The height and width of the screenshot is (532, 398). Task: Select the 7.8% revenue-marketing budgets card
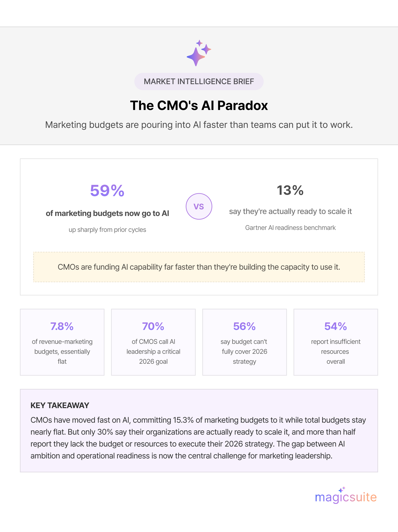tap(62, 342)
